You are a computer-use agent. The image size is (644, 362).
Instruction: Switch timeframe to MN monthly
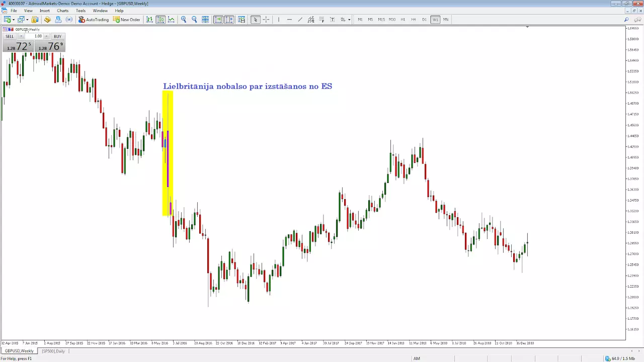446,20
